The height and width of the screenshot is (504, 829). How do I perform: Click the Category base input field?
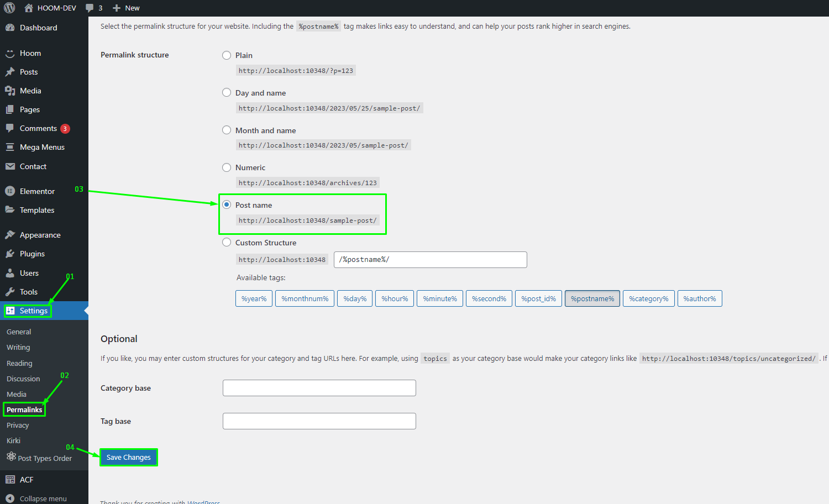coord(319,388)
